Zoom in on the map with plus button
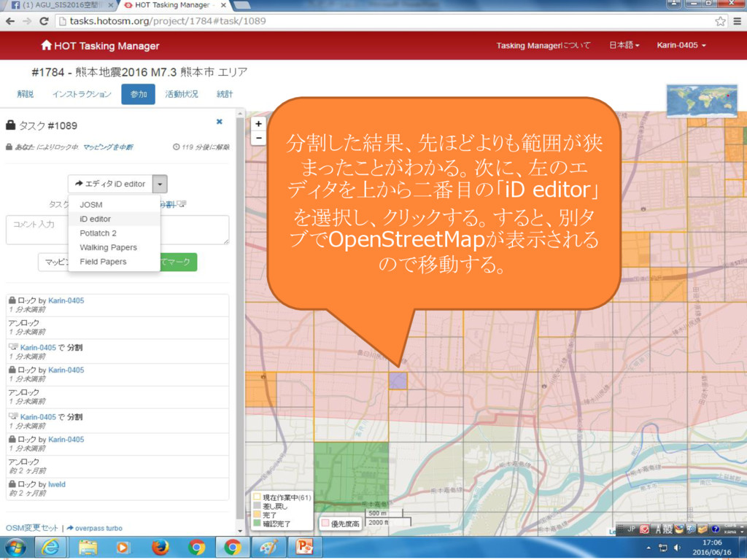747x560 pixels. point(258,124)
